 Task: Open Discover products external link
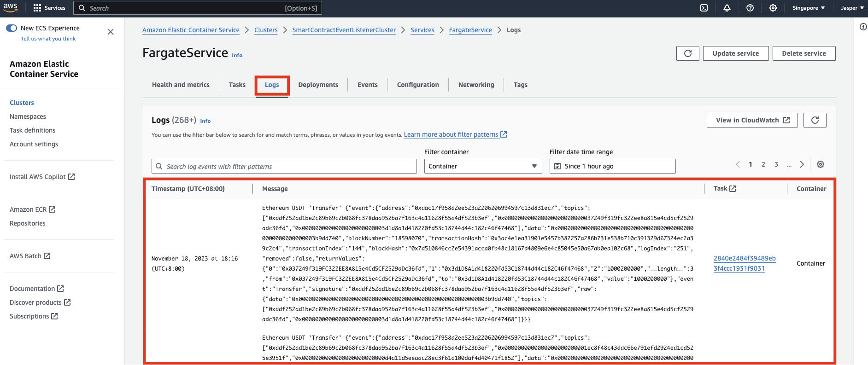40,302
